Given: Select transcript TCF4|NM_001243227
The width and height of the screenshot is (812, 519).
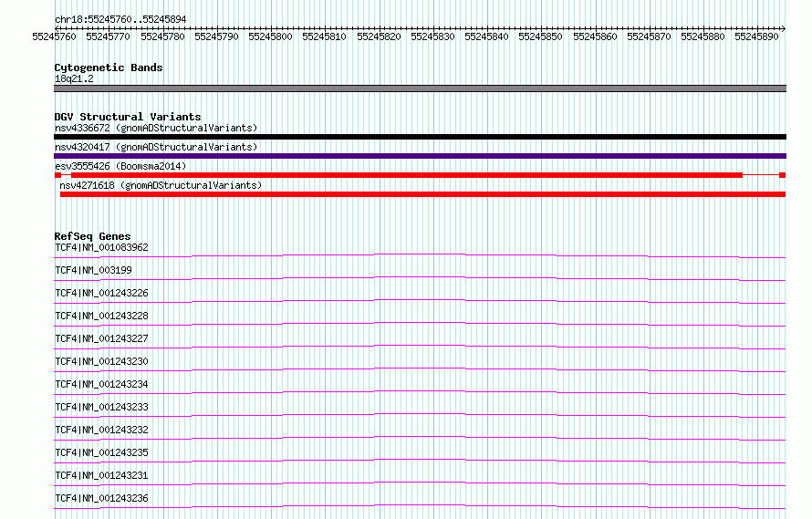Looking at the screenshot, I should [x=101, y=338].
